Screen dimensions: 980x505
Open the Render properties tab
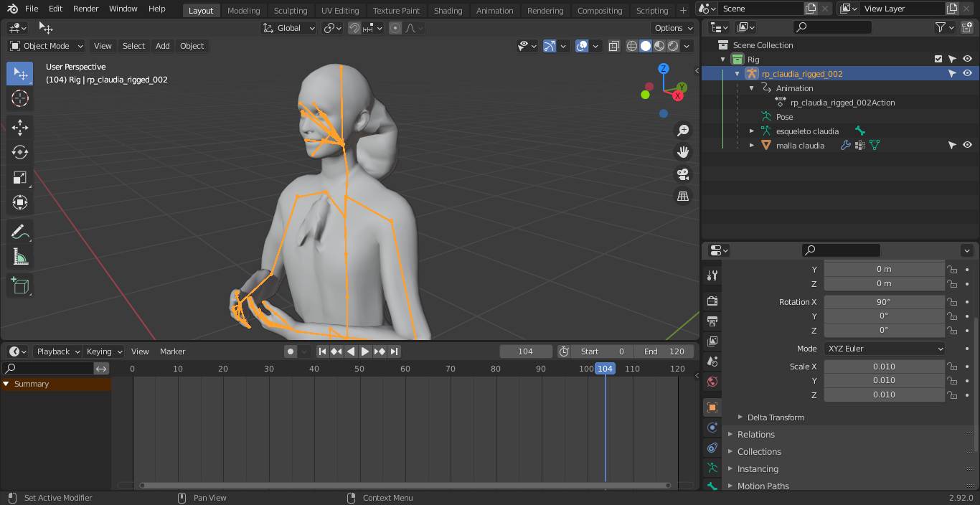click(x=712, y=301)
